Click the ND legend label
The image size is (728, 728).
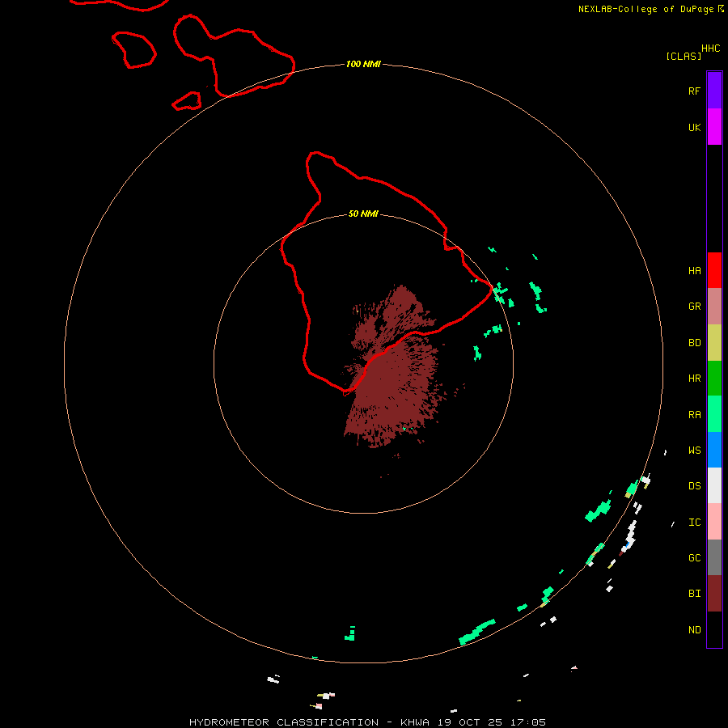[694, 629]
